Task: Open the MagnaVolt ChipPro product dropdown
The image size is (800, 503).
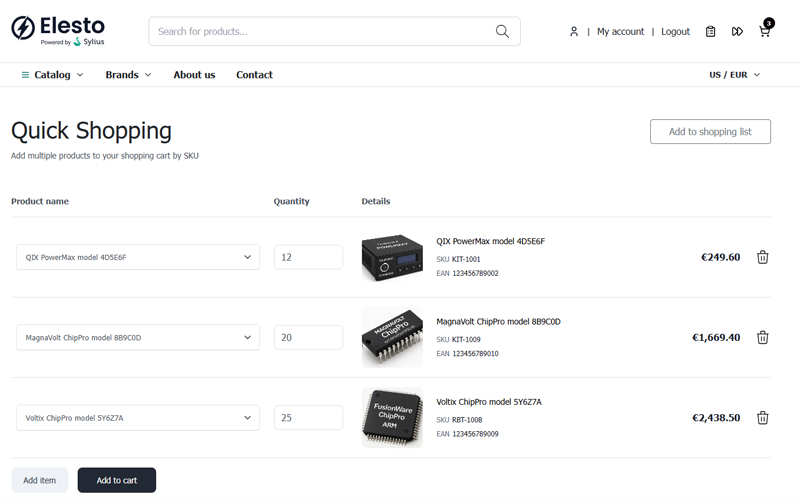Action: coord(138,337)
